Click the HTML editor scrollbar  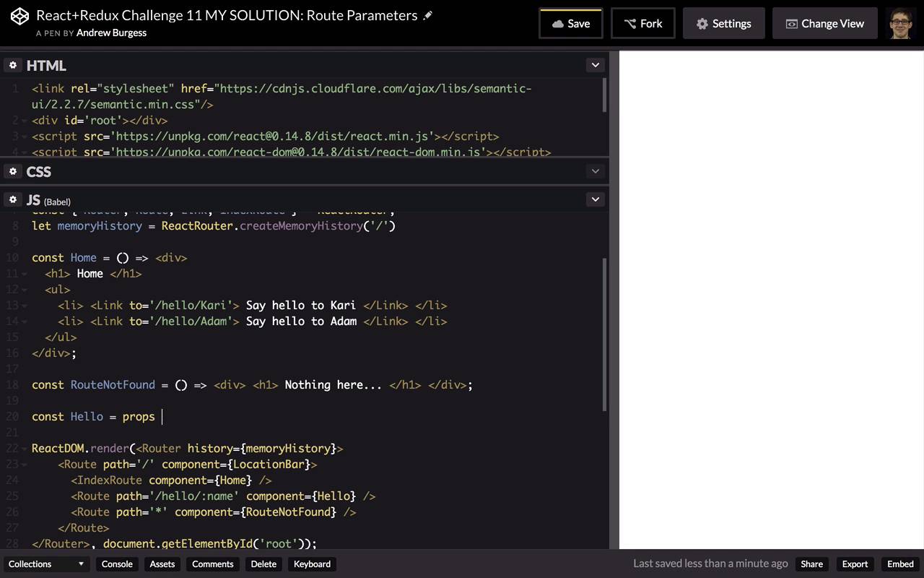tap(604, 95)
